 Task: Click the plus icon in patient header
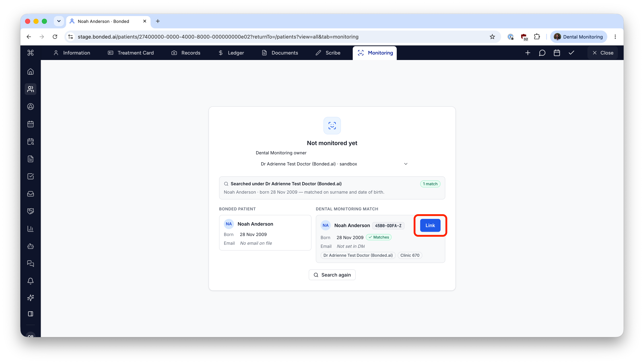[528, 53]
